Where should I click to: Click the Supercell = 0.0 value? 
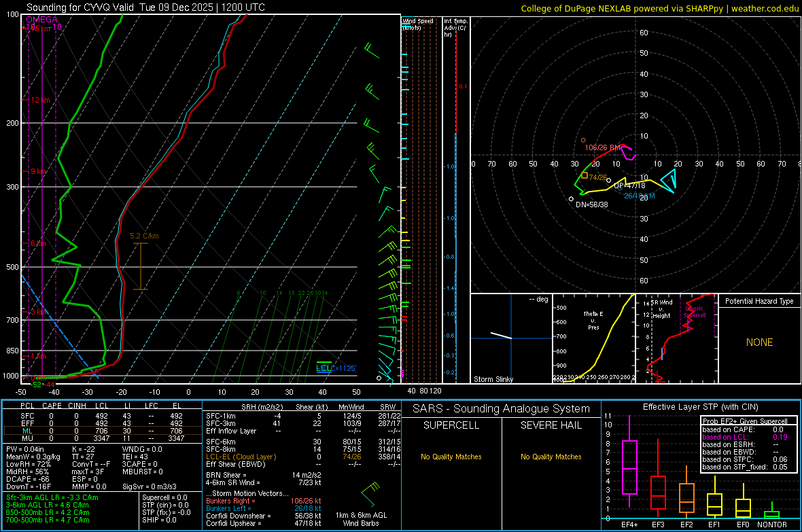(x=164, y=497)
